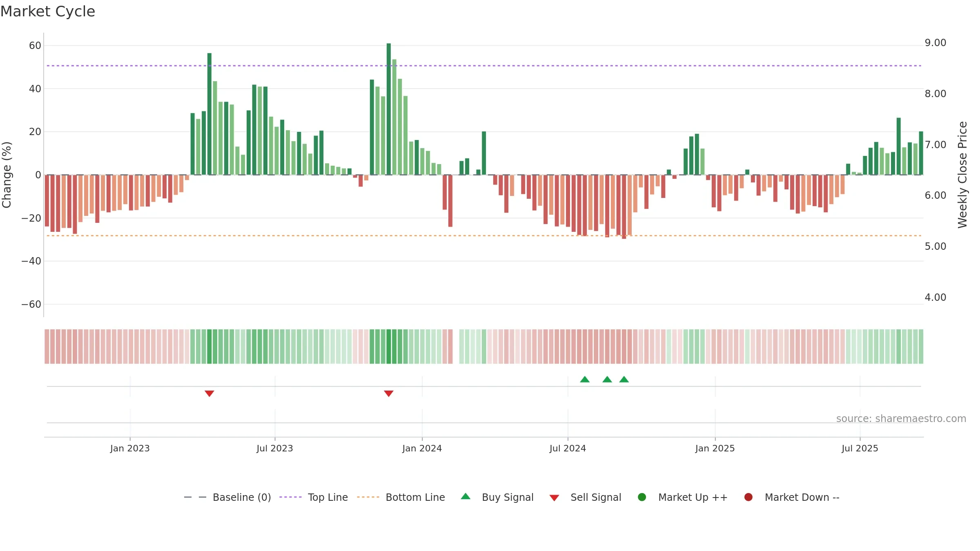Click the Sell Signal legend triangle icon
Viewport: 980px width, 551px height.
click(x=554, y=498)
